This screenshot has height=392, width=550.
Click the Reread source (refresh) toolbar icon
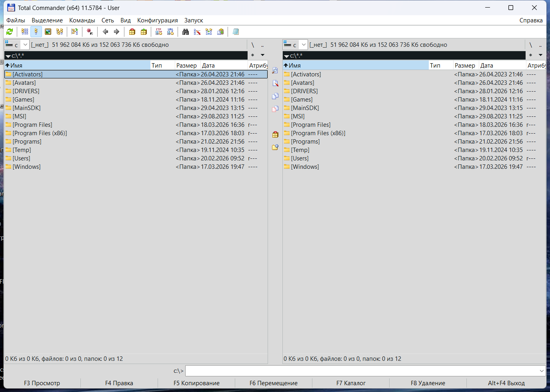click(10, 32)
